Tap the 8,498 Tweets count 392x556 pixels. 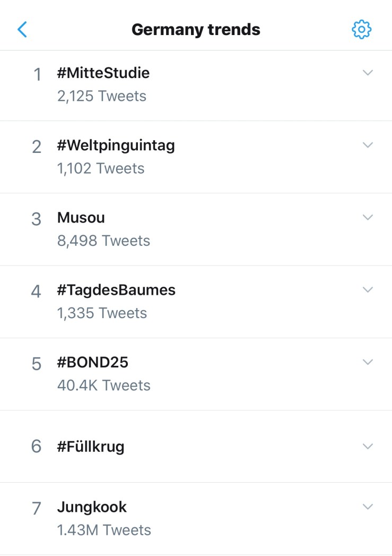[103, 241]
